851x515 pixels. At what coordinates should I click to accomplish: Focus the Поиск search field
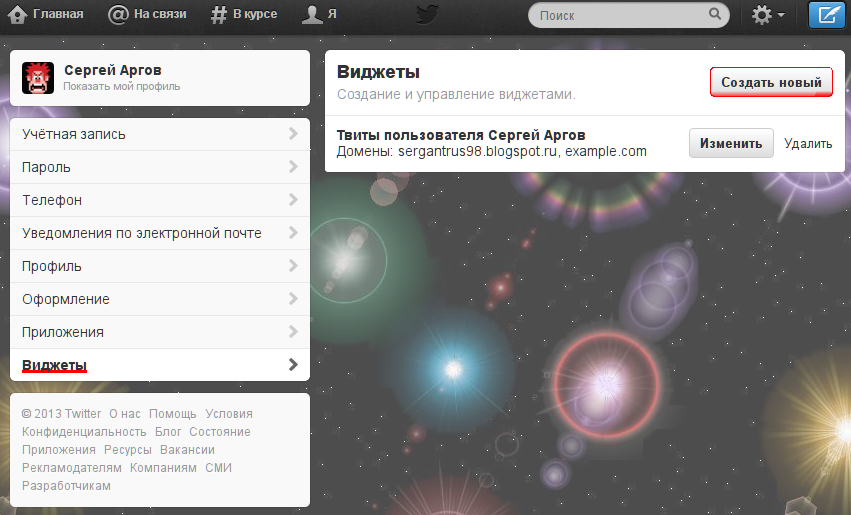(x=628, y=15)
